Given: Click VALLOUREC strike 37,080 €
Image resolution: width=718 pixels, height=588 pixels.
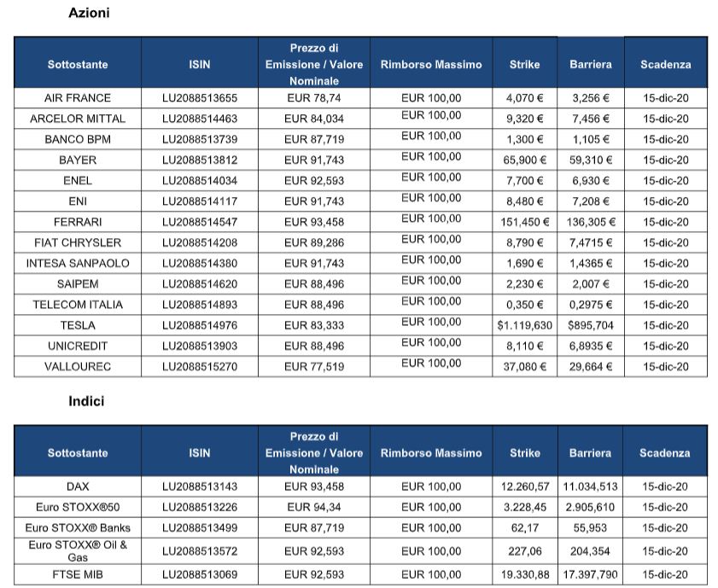Looking at the screenshot, I should [x=525, y=366].
